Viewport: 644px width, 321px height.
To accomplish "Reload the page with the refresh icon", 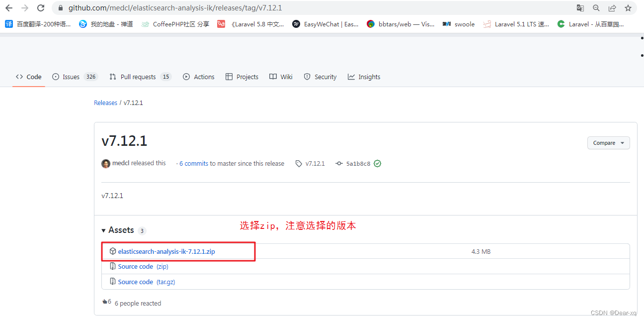I will pyautogui.click(x=41, y=8).
